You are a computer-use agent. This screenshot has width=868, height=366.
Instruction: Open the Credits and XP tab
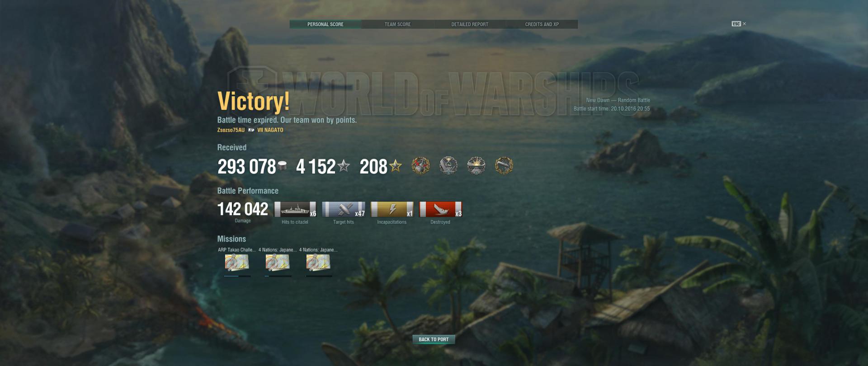point(542,24)
